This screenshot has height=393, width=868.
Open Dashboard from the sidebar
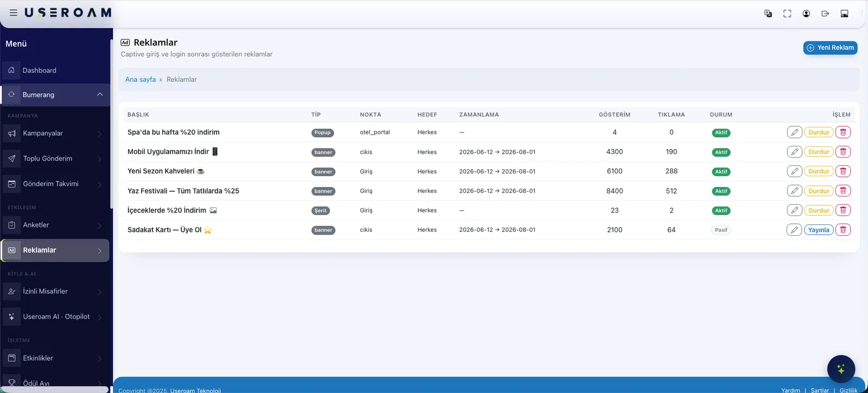55,70
